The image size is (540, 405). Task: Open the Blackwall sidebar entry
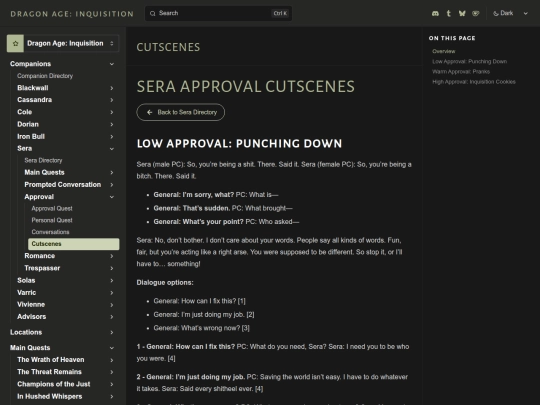(x=33, y=88)
